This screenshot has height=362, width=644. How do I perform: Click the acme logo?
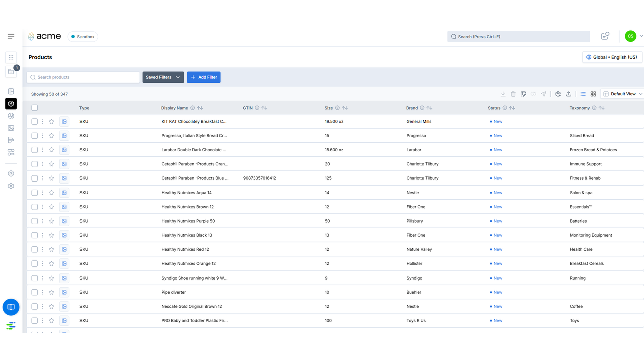pos(44,36)
